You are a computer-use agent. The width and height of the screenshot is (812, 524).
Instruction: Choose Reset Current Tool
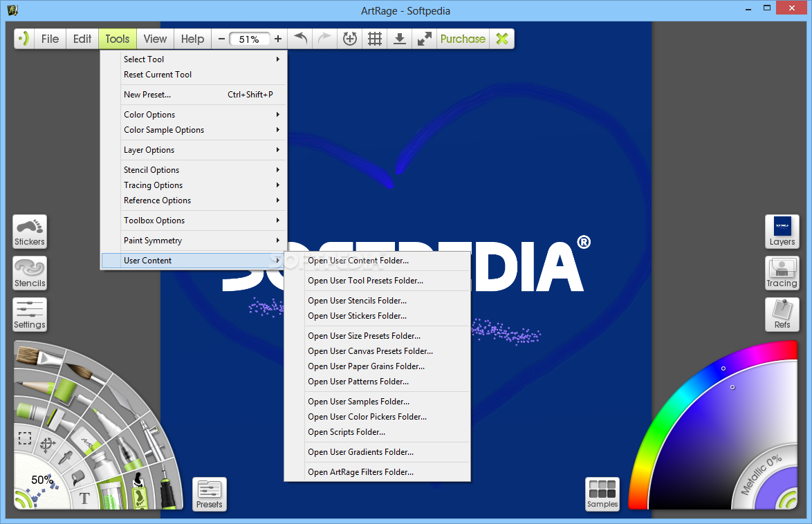[194, 75]
